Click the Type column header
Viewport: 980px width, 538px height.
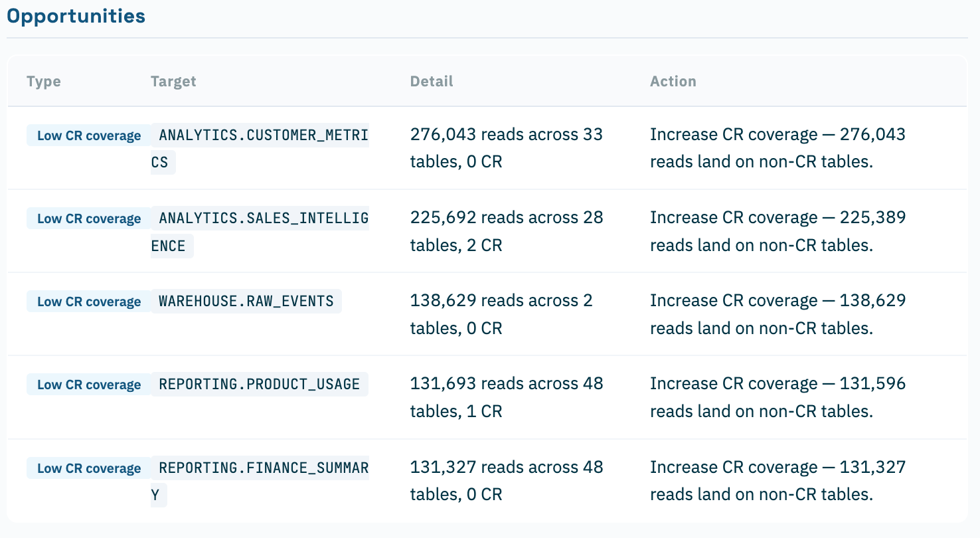[44, 82]
